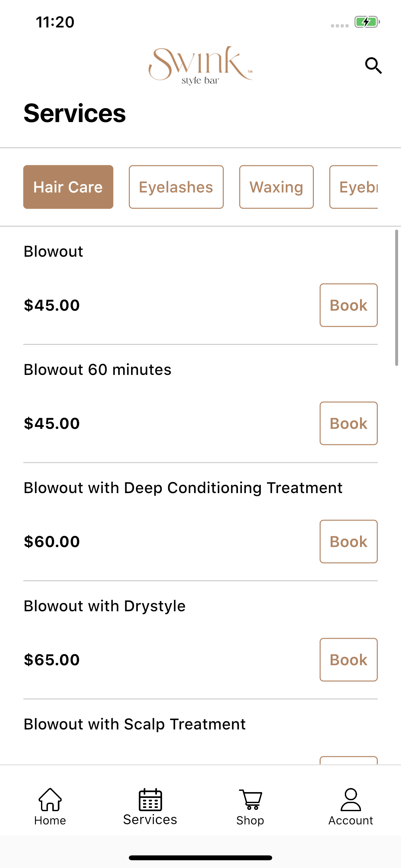Tap the home indicator bar
This screenshot has height=868, width=401.
click(200, 858)
